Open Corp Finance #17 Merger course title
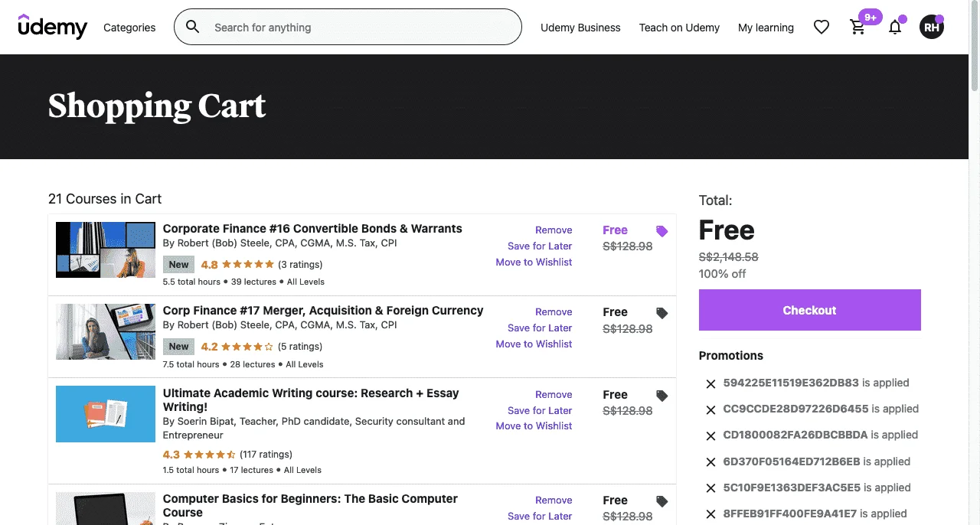 click(x=323, y=311)
